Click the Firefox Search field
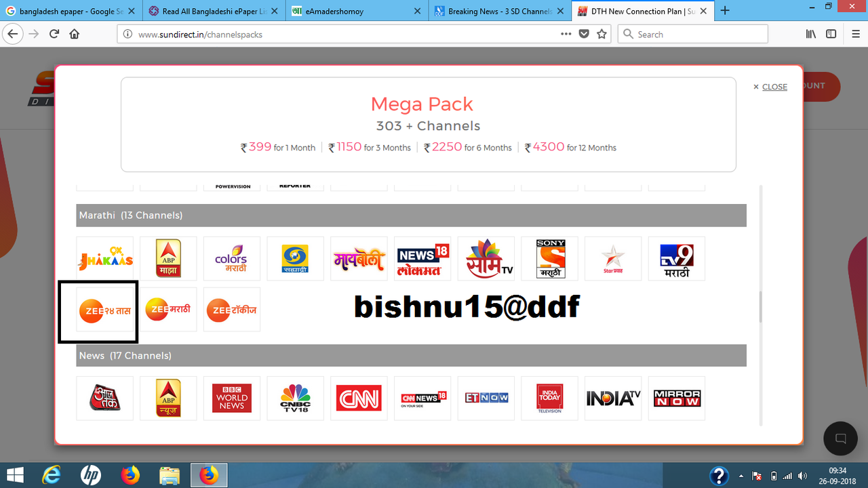Viewport: 868px width, 488px height. pos(693,34)
